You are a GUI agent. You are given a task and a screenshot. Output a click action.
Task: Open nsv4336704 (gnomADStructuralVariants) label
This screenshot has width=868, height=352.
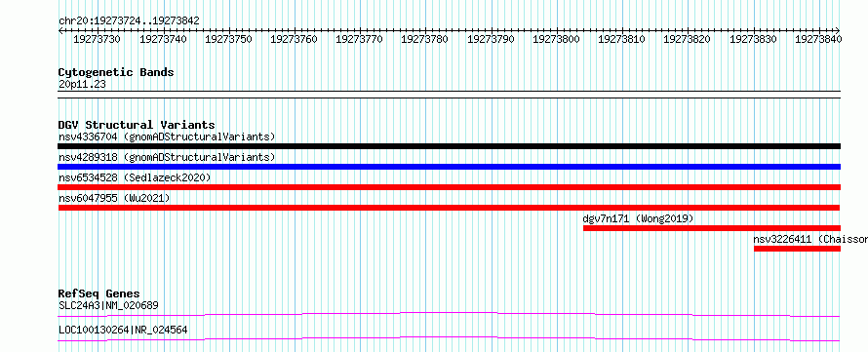167,137
